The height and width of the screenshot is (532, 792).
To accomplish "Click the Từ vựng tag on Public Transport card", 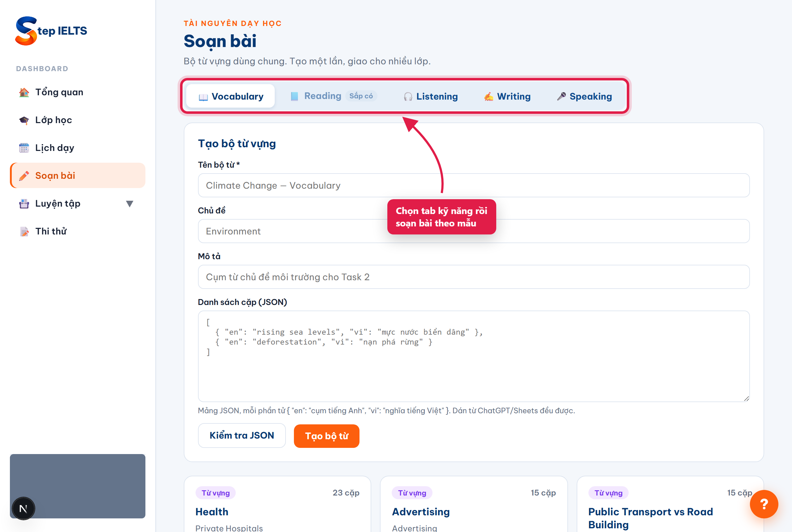I will click(609, 493).
